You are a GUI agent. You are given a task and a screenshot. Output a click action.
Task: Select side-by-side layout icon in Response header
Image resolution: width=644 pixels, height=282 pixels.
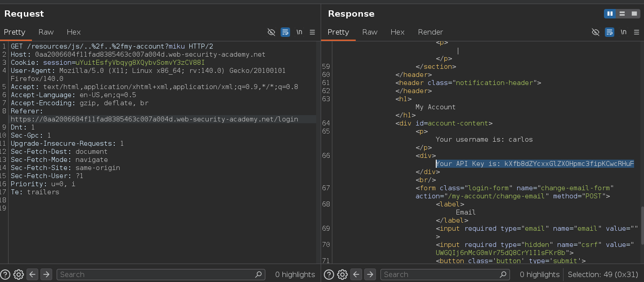pyautogui.click(x=610, y=14)
